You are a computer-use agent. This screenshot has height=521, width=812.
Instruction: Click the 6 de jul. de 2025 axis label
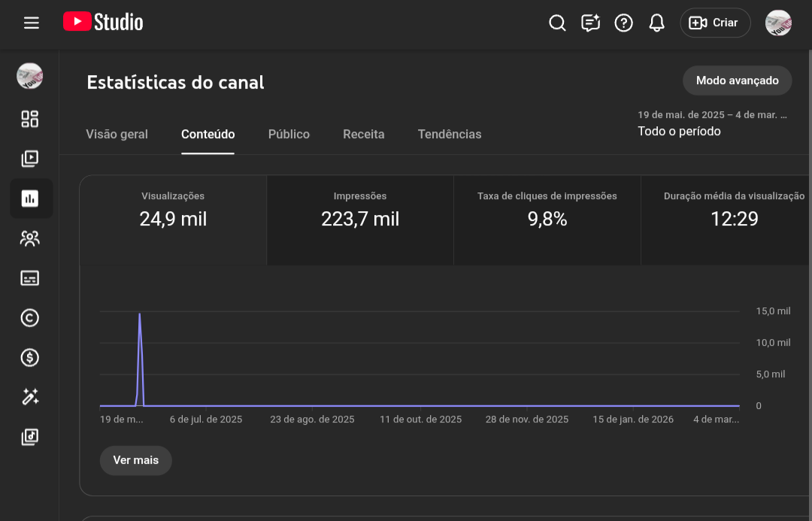205,420
